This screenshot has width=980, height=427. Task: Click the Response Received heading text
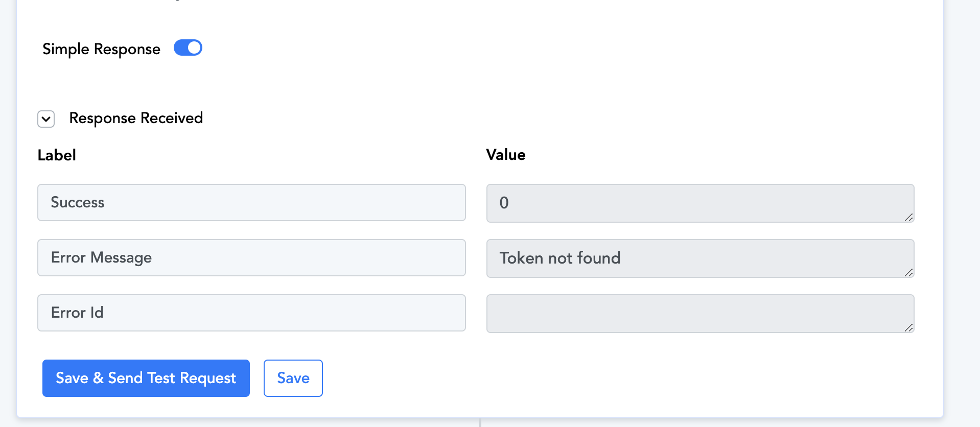136,118
